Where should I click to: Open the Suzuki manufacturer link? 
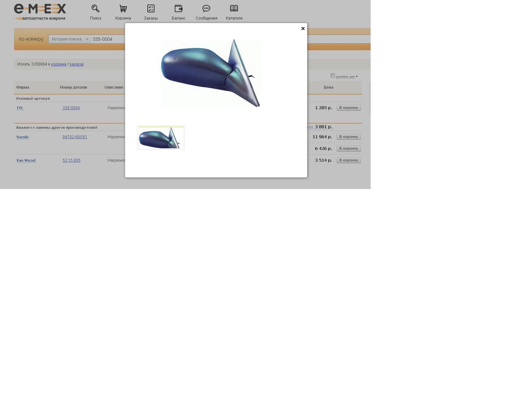coord(22,137)
